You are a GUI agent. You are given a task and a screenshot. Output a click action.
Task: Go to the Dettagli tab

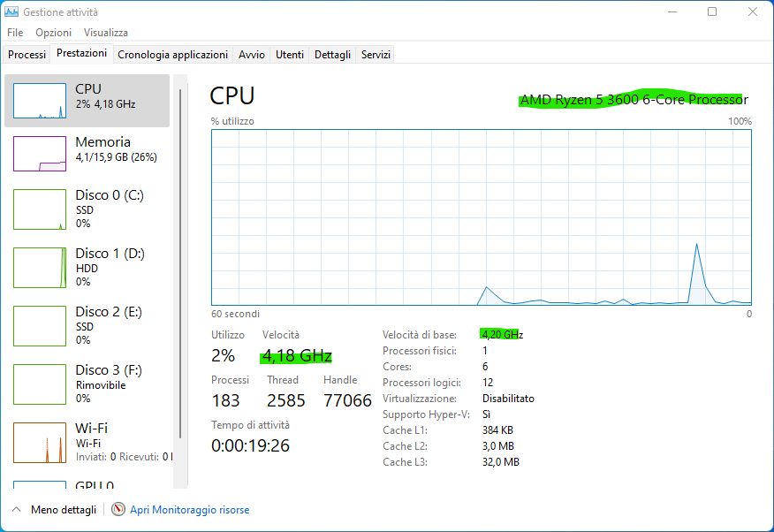click(332, 55)
